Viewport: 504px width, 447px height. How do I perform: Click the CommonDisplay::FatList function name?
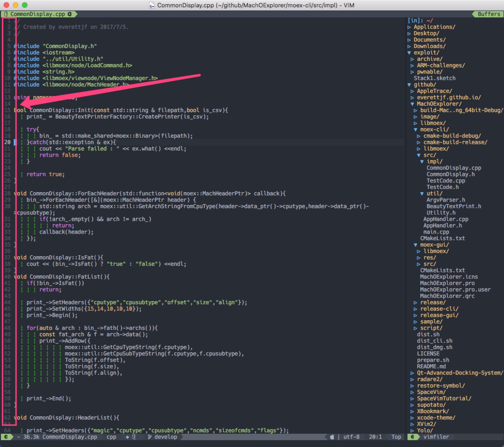(x=68, y=277)
